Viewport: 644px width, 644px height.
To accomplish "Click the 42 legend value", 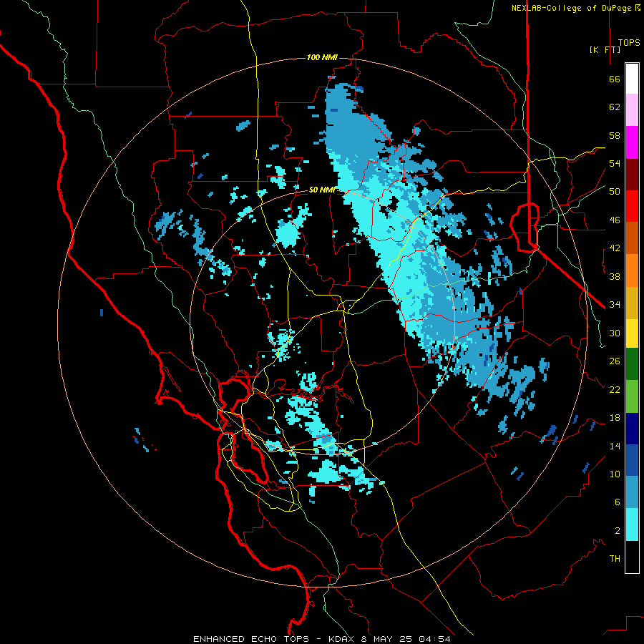I will click(615, 248).
